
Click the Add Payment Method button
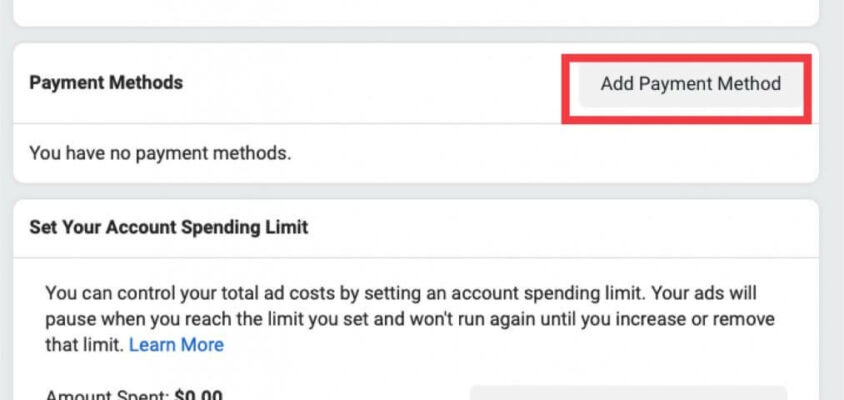[690, 84]
